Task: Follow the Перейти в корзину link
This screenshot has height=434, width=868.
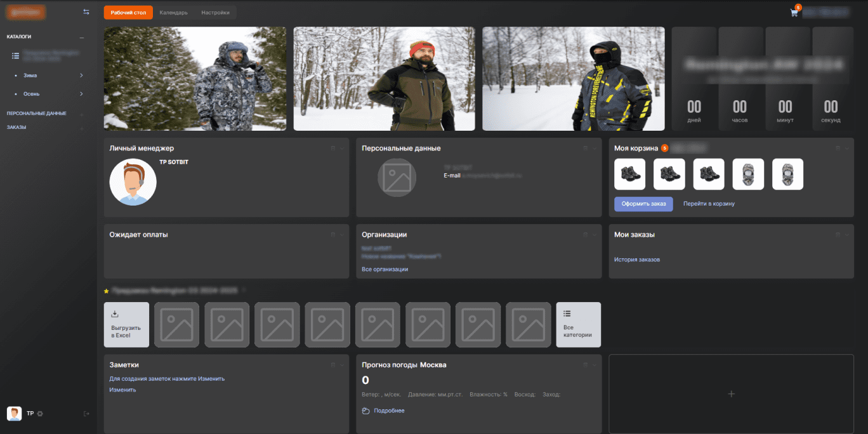Action: [709, 204]
